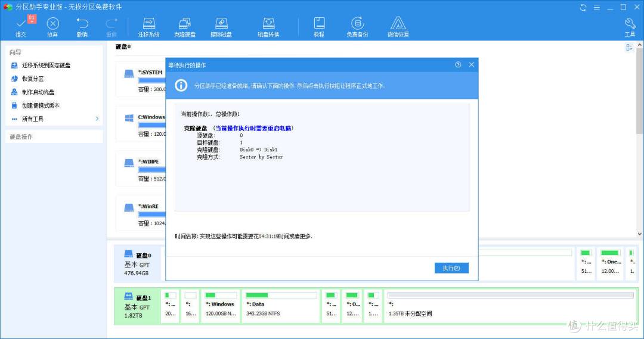
Task: Click the Data partition usage bar on 硬盘1
Action: pos(281,295)
